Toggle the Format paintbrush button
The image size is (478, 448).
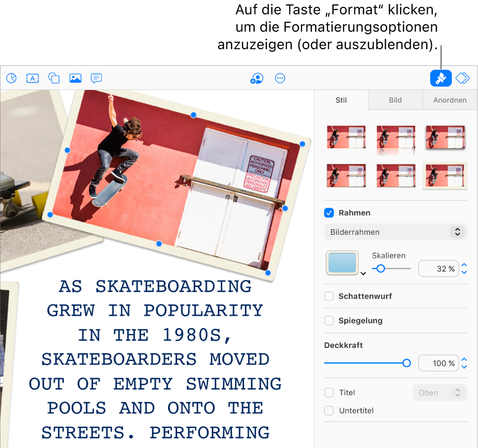[x=441, y=78]
